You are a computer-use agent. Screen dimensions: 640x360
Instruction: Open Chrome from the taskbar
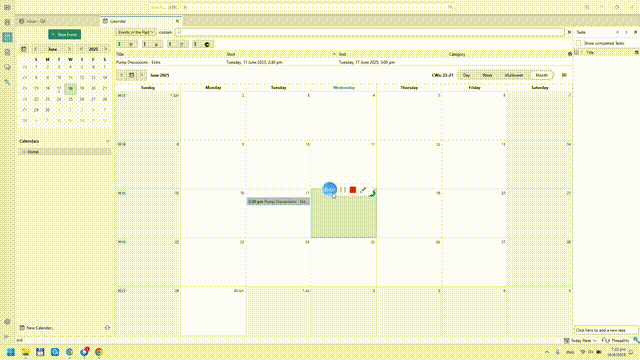(x=99, y=352)
